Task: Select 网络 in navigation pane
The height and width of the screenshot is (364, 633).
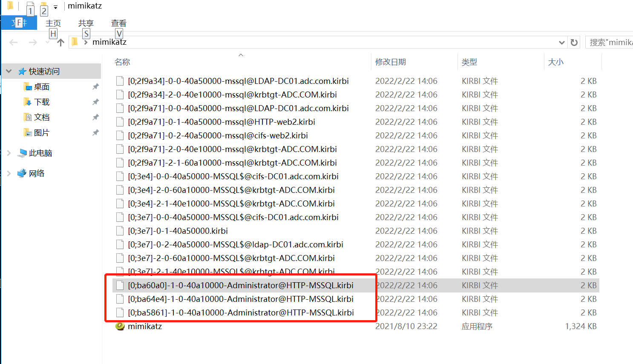Action: [x=36, y=173]
